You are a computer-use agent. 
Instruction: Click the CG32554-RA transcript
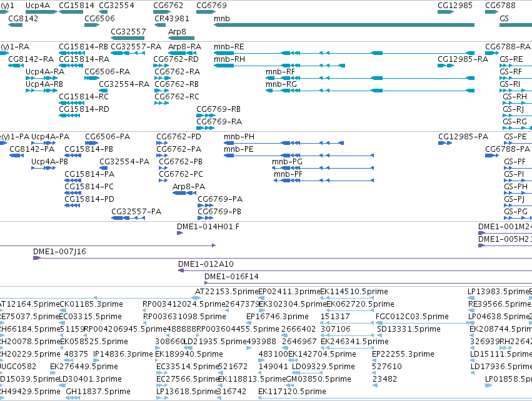[x=103, y=91]
